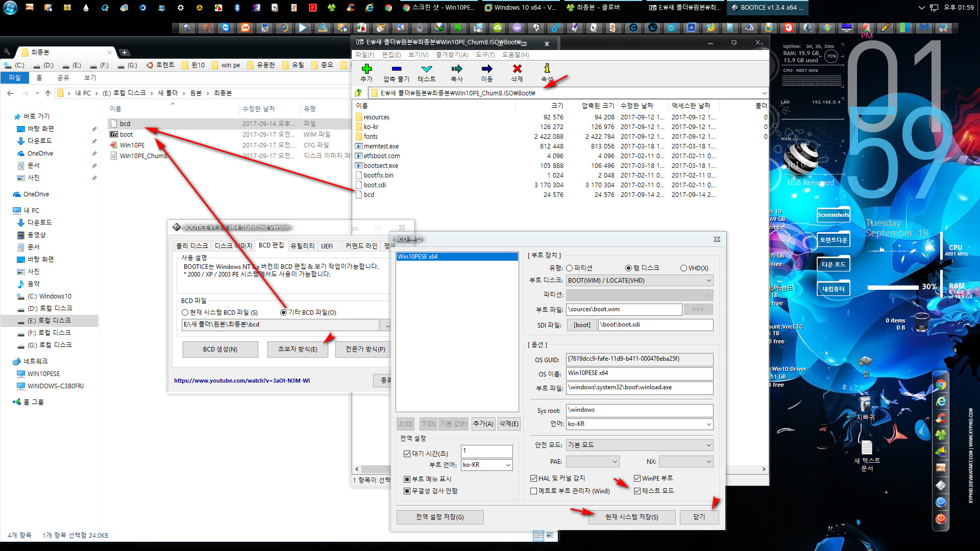Select the 램 디스크 radio button

pyautogui.click(x=628, y=268)
